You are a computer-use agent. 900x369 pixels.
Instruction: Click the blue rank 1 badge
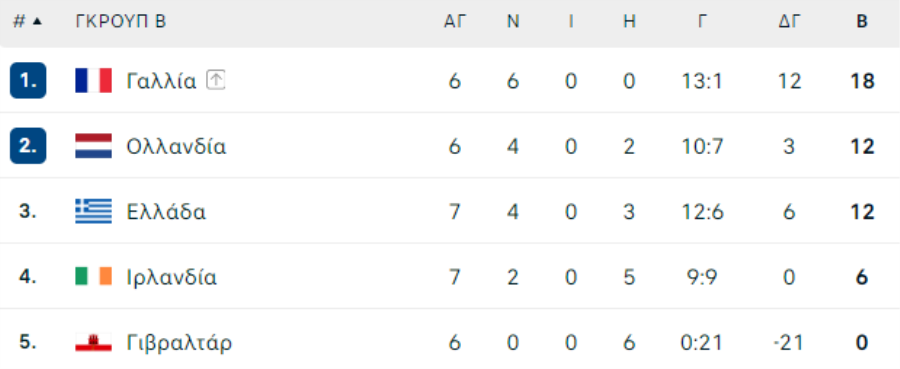pos(28,80)
